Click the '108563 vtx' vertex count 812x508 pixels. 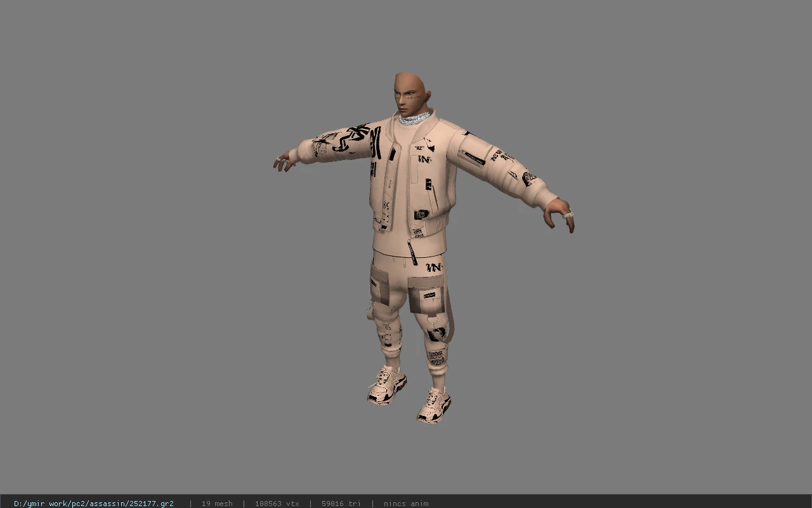tap(277, 504)
